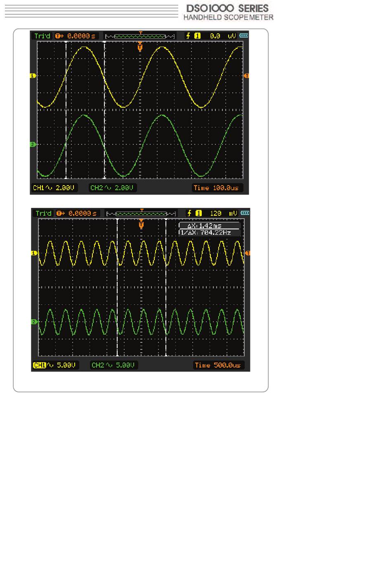The height and width of the screenshot is (561, 392).
Task: Click the green CH2 ground marker on lower screen
Action: click(x=34, y=322)
